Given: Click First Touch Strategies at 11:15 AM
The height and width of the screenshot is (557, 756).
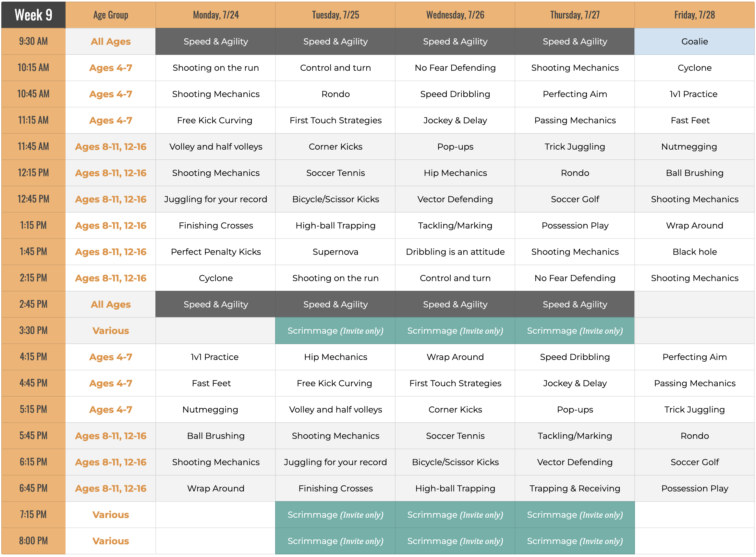Looking at the screenshot, I should point(335,120).
